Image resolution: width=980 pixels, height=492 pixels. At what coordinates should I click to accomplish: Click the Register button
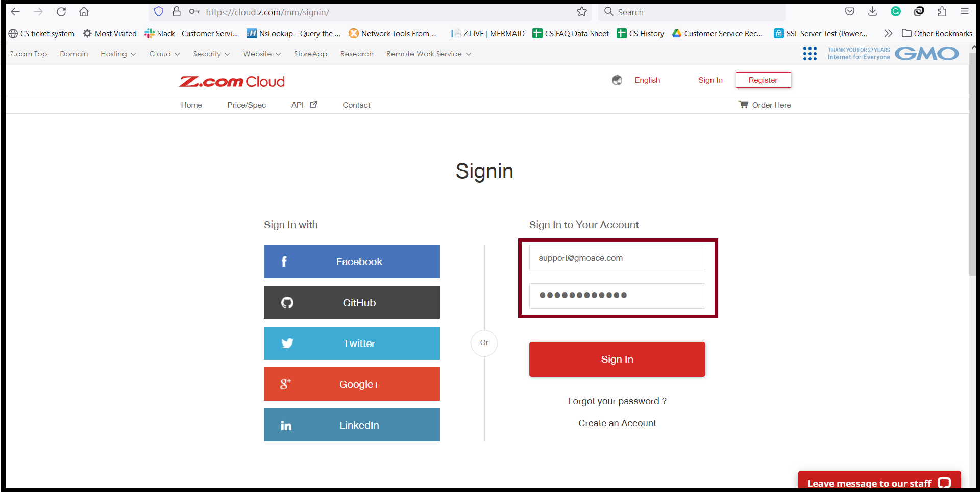pyautogui.click(x=763, y=80)
